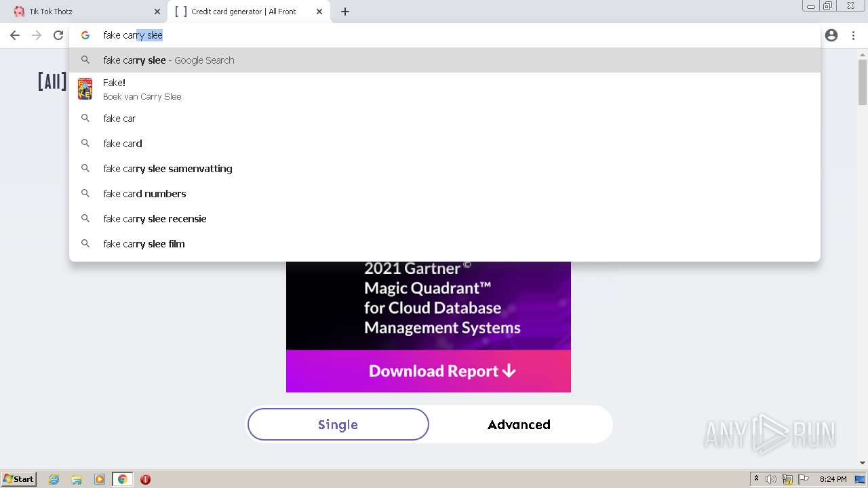Click the 8:24 PM taskbar clock
Screen dimensions: 868x488
coord(833,479)
